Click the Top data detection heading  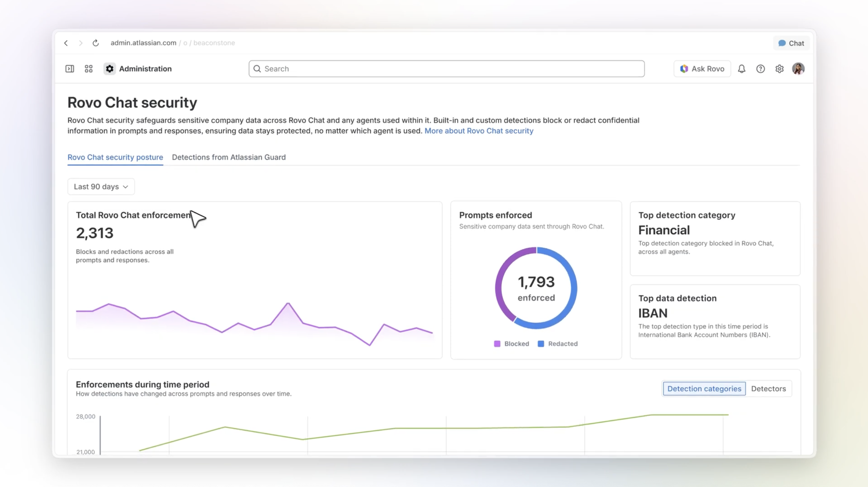coord(677,298)
